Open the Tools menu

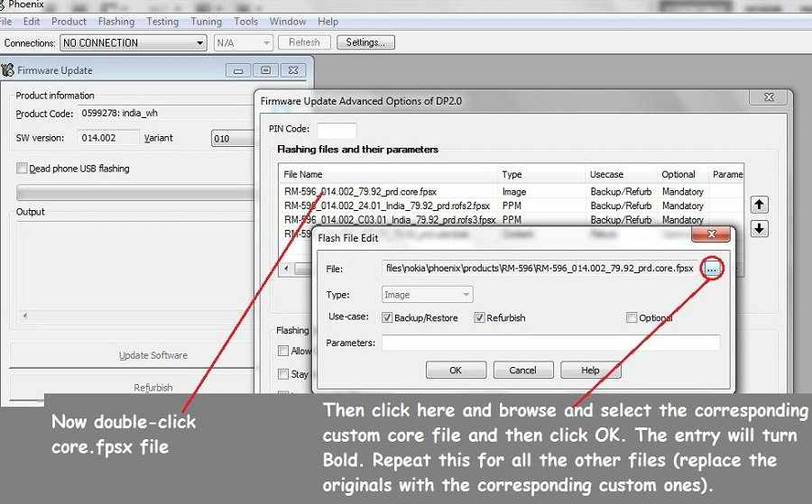(x=245, y=22)
